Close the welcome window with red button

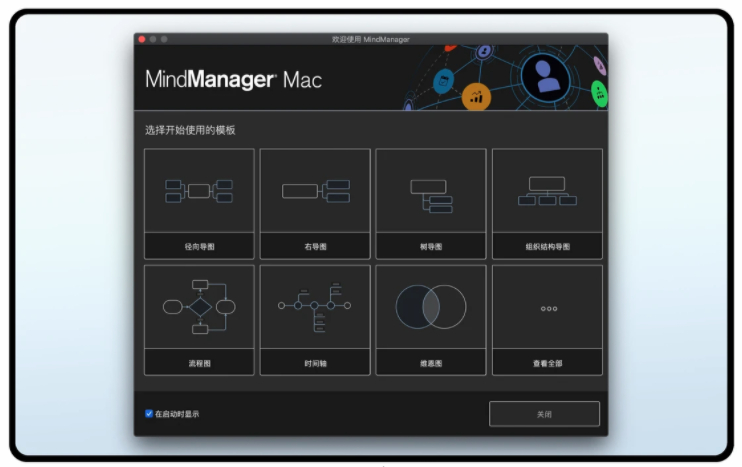tap(141, 39)
